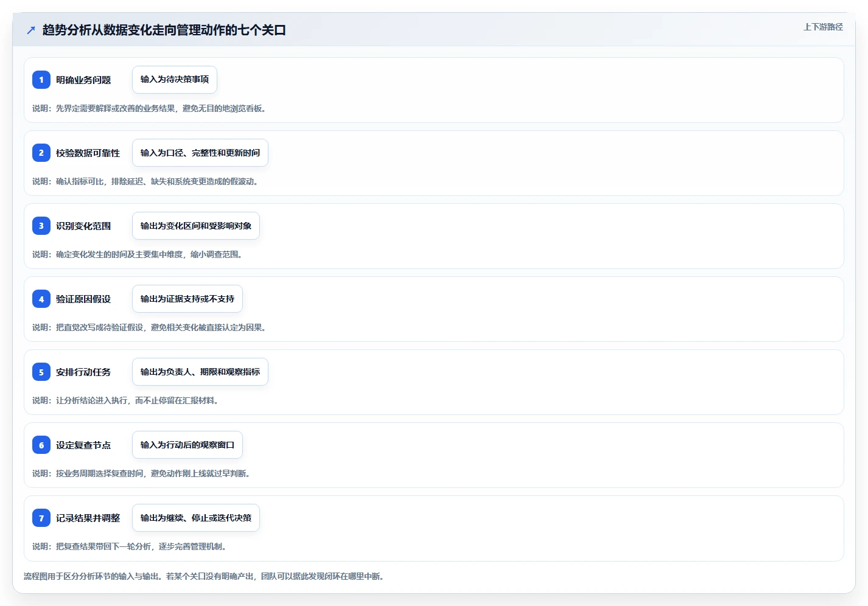Image resolution: width=868 pixels, height=606 pixels.
Task: Click the step heading 明确业务问题
Action: [x=83, y=80]
